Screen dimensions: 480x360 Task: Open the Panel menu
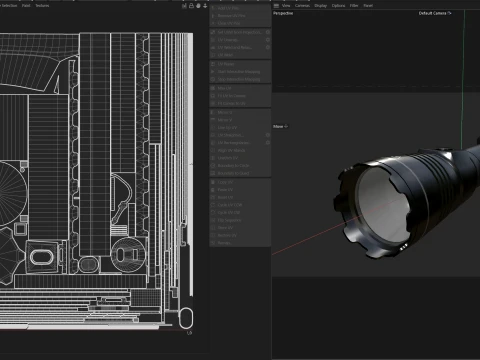click(368, 6)
